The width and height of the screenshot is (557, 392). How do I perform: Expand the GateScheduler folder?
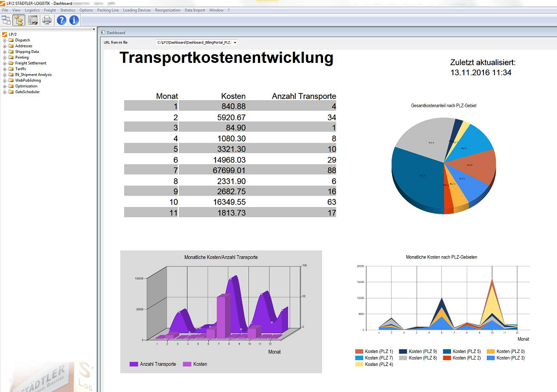tap(4, 92)
